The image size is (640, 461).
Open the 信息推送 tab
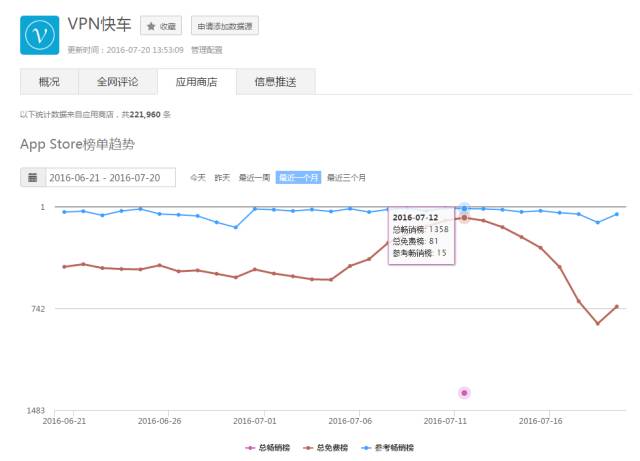(276, 82)
